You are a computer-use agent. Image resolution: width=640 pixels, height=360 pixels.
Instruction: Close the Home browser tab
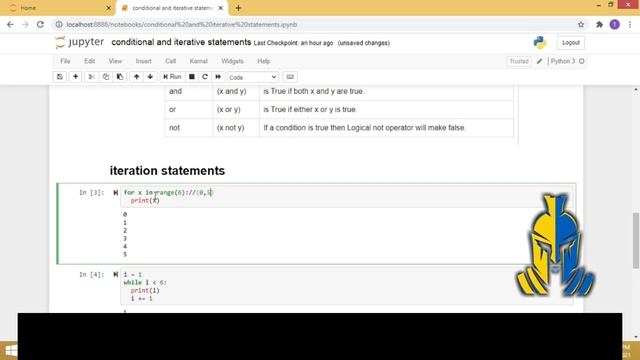pos(108,8)
